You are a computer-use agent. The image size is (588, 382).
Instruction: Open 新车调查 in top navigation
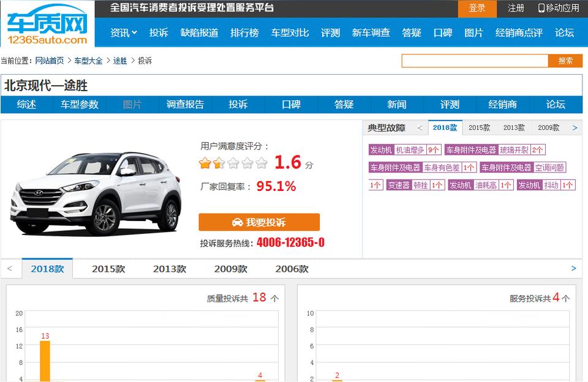pyautogui.click(x=371, y=32)
